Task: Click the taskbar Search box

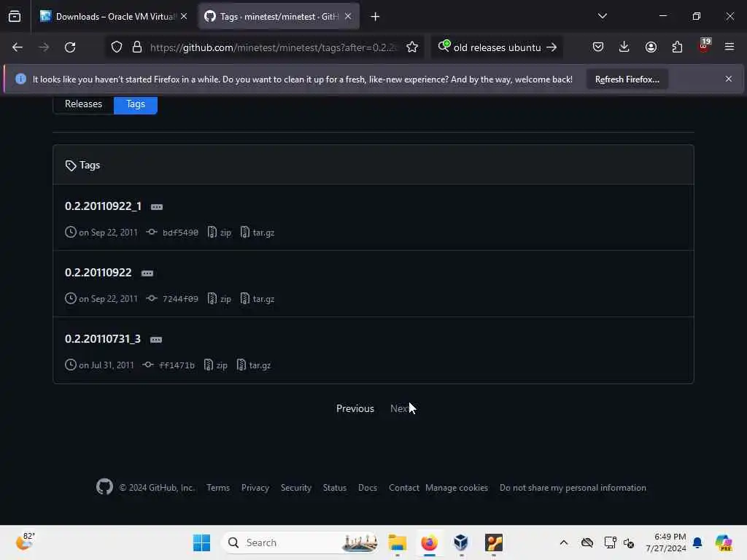Action: click(300, 542)
